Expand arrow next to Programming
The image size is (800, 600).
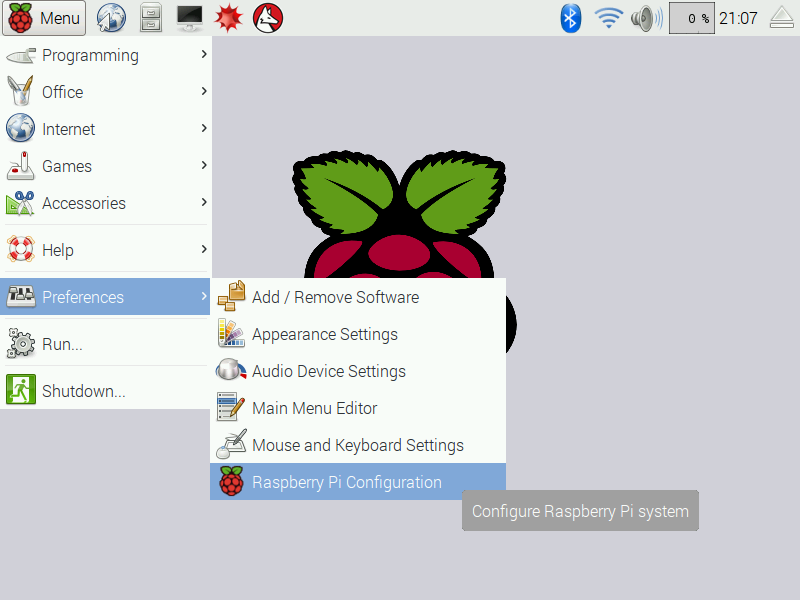click(x=204, y=54)
